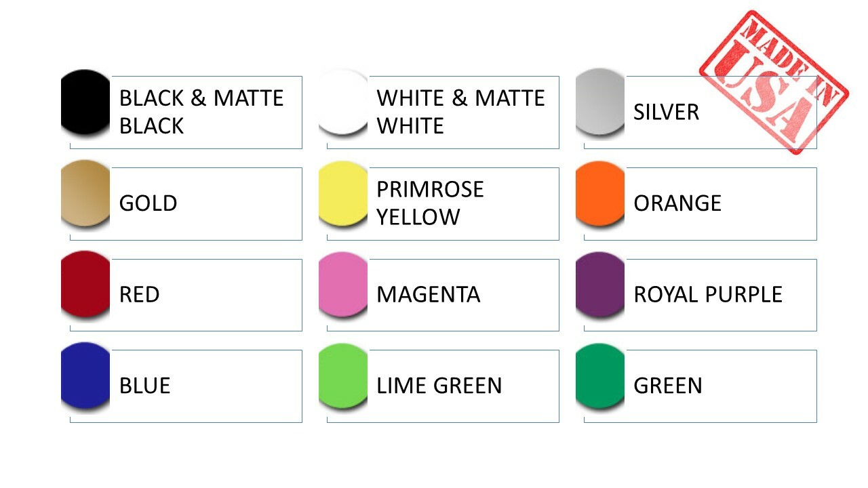This screenshot has width=868, height=488.
Task: Choose the dark green swatch circle
Action: point(600,375)
